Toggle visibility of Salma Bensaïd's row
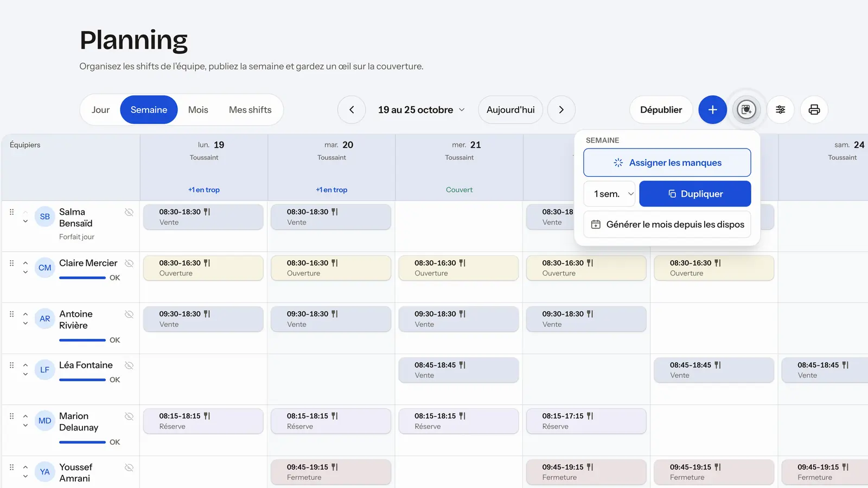Image resolution: width=868 pixels, height=488 pixels. tap(129, 212)
